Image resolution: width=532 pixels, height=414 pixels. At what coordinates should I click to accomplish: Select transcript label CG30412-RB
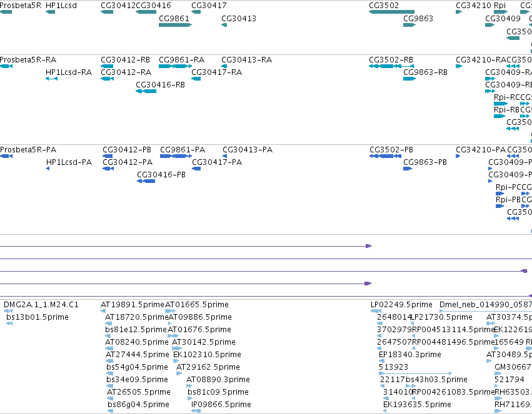tap(125, 59)
